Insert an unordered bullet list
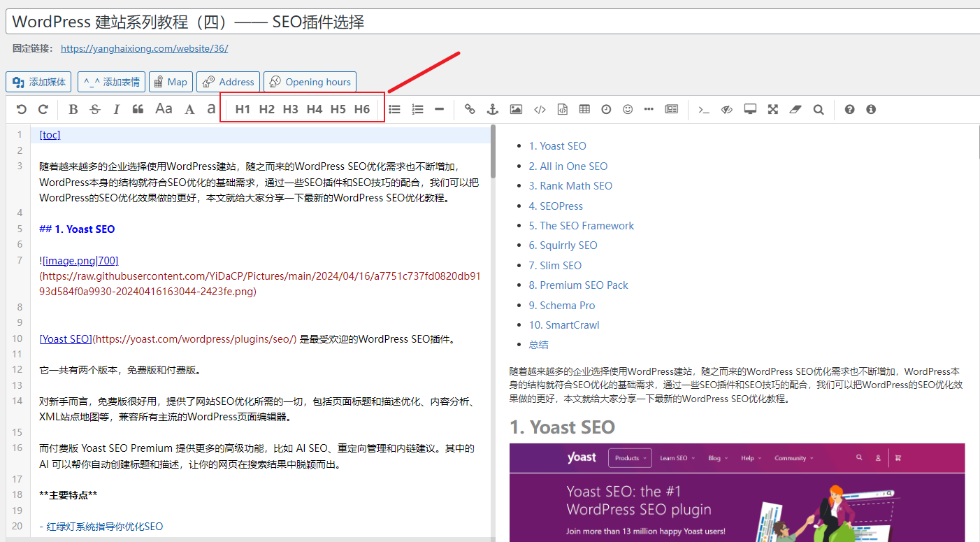The image size is (980, 542). pyautogui.click(x=394, y=109)
